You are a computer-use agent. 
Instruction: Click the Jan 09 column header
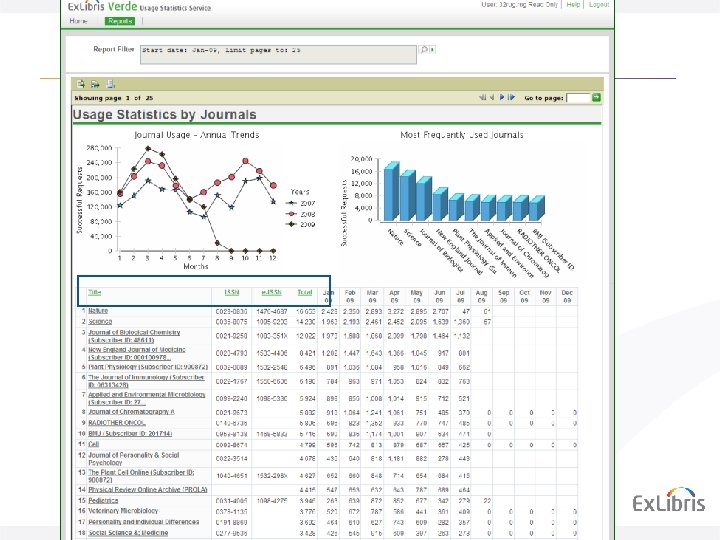tap(328, 296)
